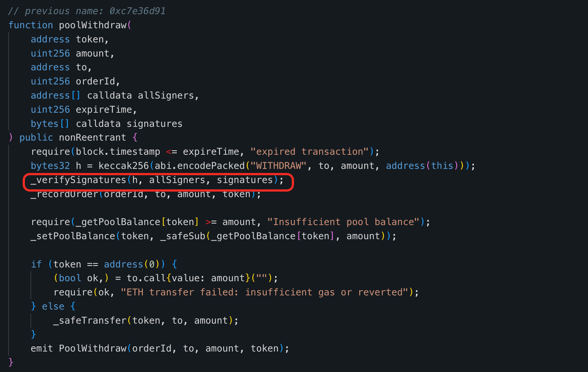Click the "expired transaction" error string
Screen dimensions: 588x372
pos(309,152)
